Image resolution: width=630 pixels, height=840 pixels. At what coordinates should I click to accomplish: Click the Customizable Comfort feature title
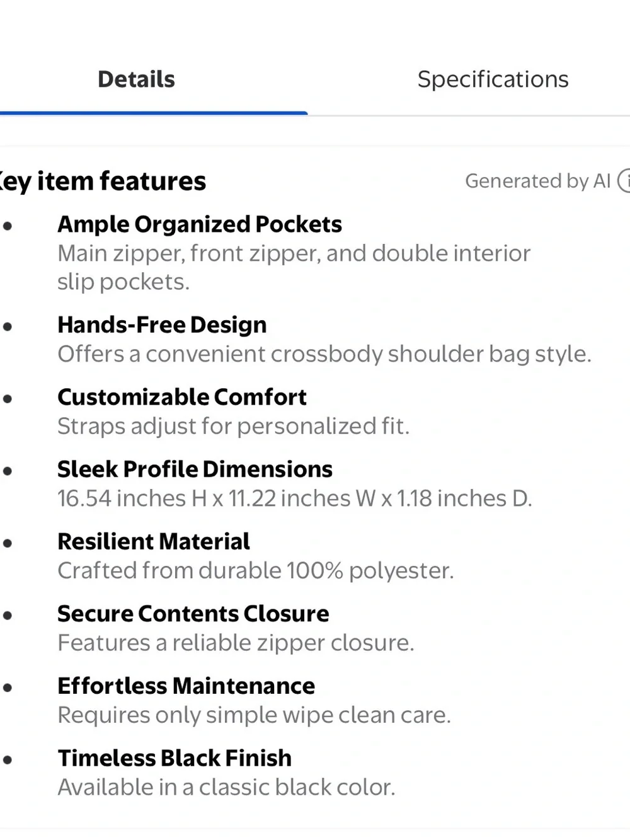point(182,397)
